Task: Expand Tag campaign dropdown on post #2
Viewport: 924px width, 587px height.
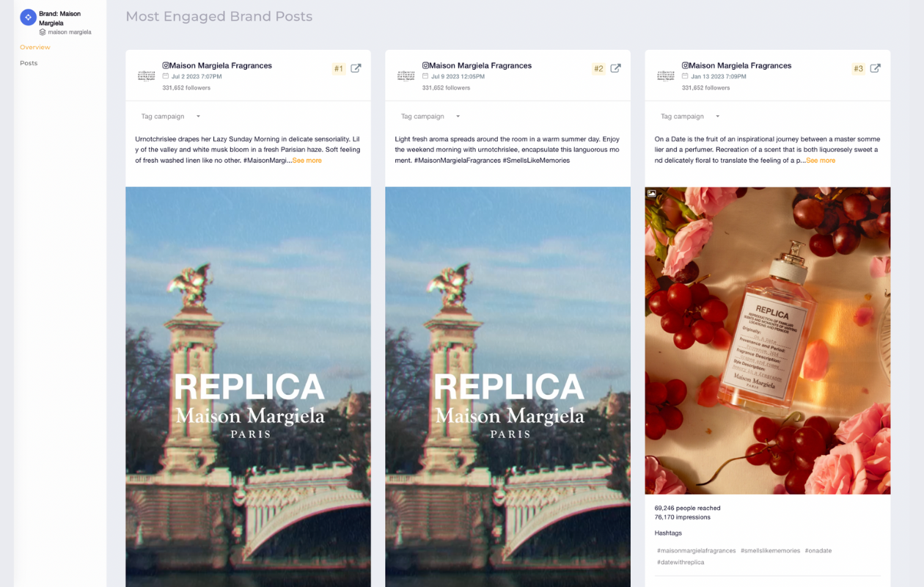Action: tap(430, 117)
